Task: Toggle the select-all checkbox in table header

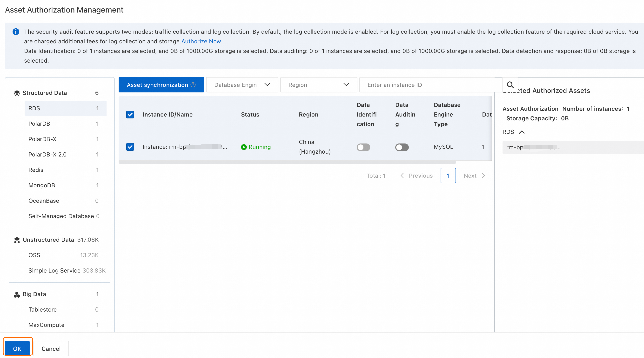Action: coord(130,115)
